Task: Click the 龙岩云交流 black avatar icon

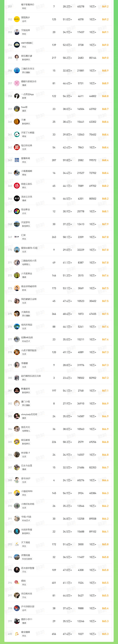Action: coord(17,198)
